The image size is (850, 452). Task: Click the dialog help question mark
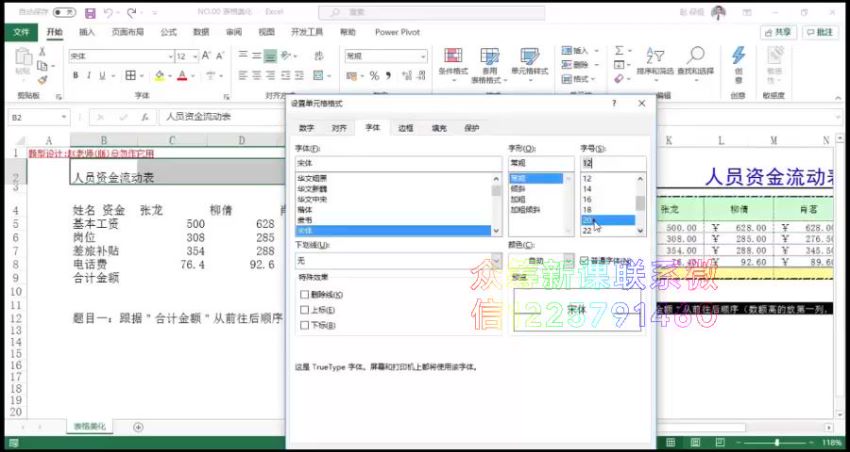click(612, 102)
